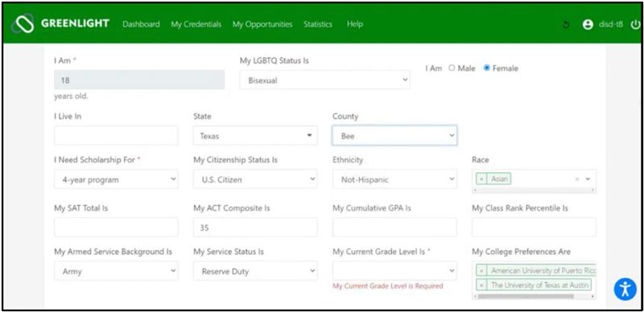Open the I Need Scholarship For dropdown
The image size is (644, 312).
(x=116, y=179)
